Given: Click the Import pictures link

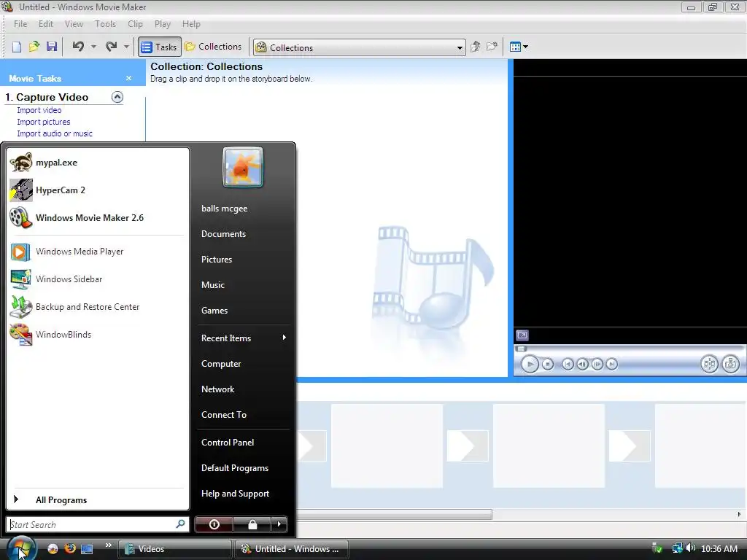Looking at the screenshot, I should tap(43, 122).
